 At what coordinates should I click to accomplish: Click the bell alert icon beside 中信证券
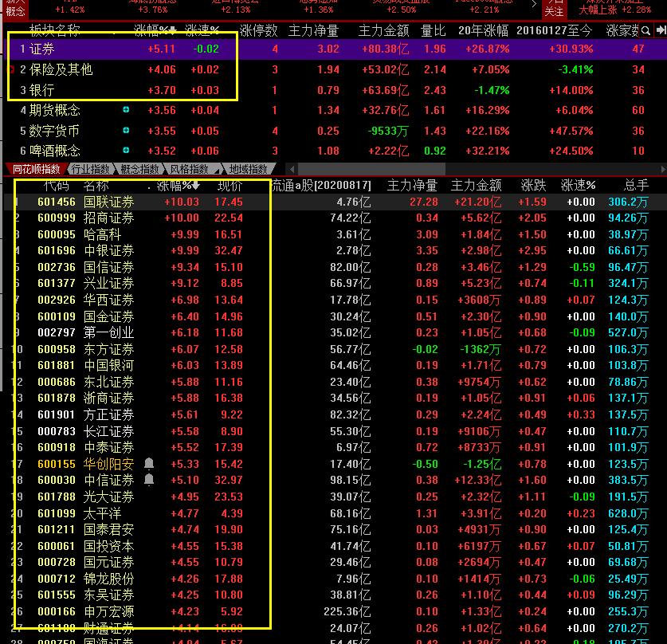click(x=149, y=480)
